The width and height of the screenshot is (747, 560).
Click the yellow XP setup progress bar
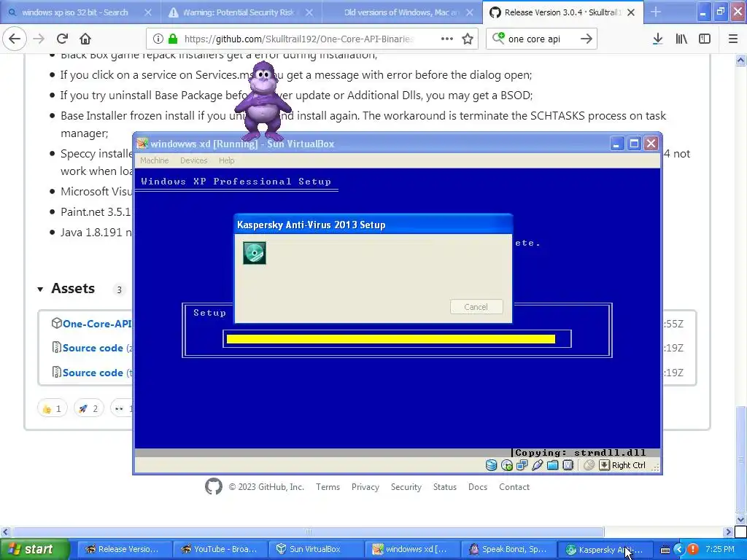[391, 338]
